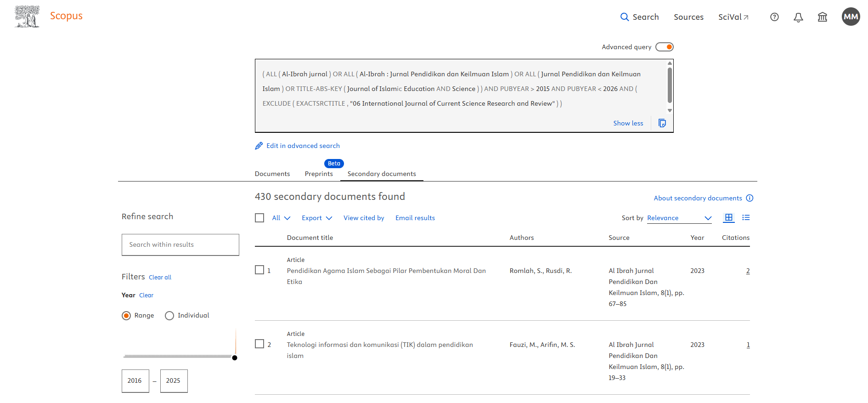Open the Export dropdown menu
Screen dimensions: 868x403
[316, 218]
